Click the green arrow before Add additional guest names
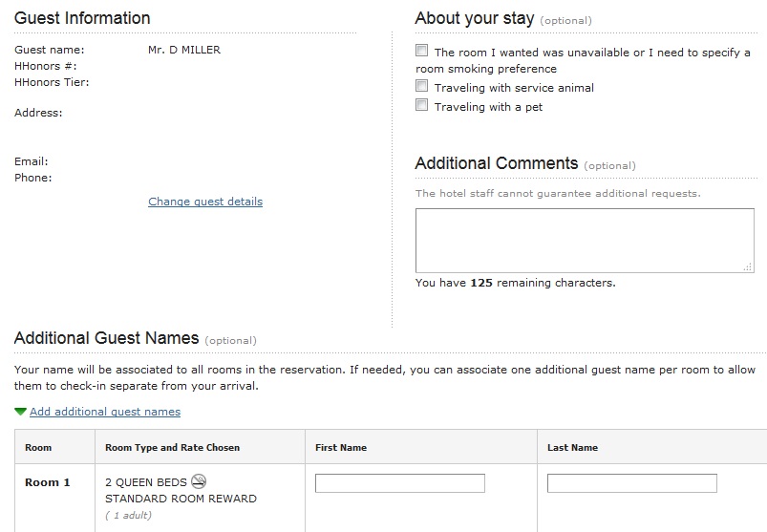This screenshot has width=767, height=532. click(20, 412)
